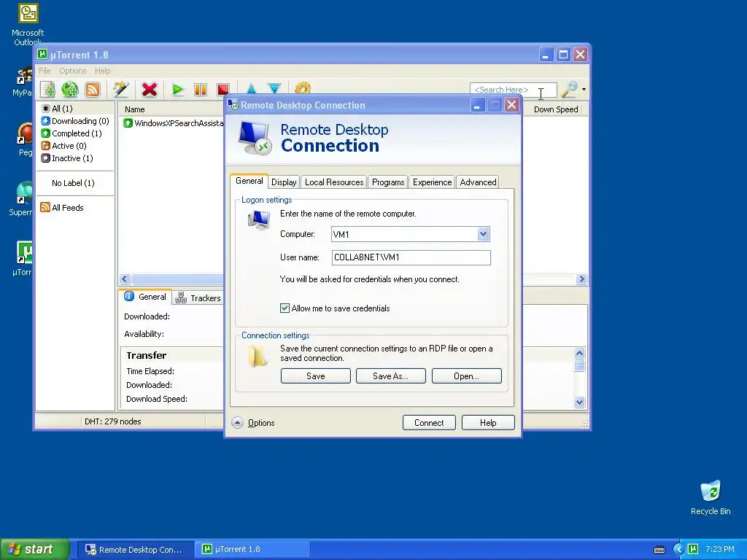Click the Connect button

pos(429,422)
